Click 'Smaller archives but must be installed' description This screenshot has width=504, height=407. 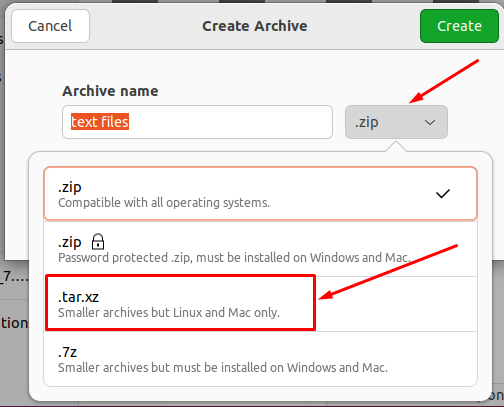[223, 368]
